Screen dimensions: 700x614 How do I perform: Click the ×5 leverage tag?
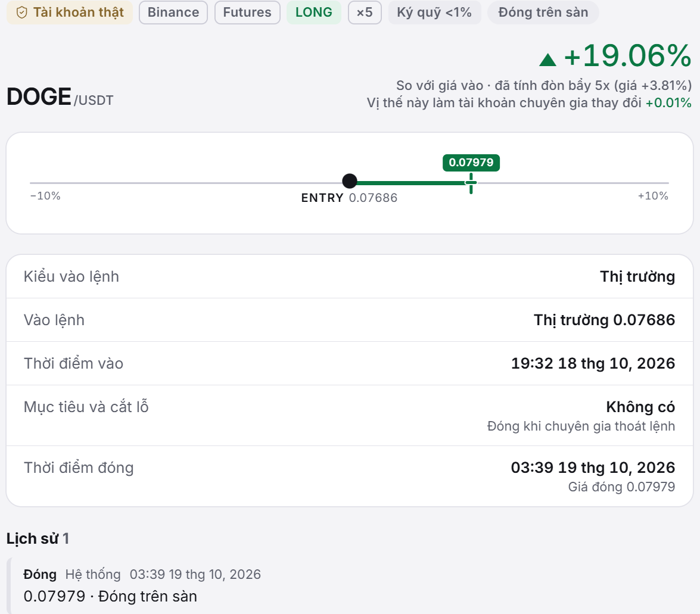pyautogui.click(x=365, y=13)
